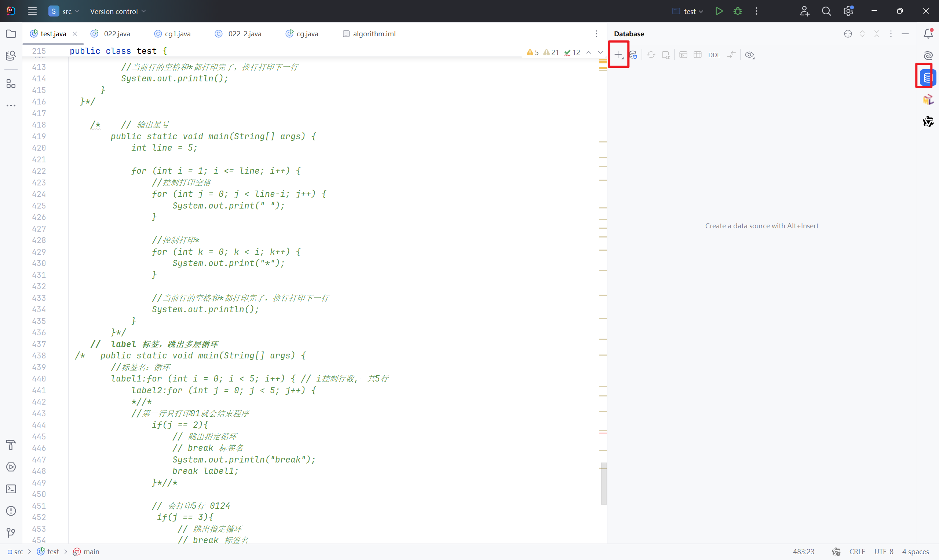Click the green Run button
Image resolution: width=939 pixels, height=560 pixels.
pos(719,11)
